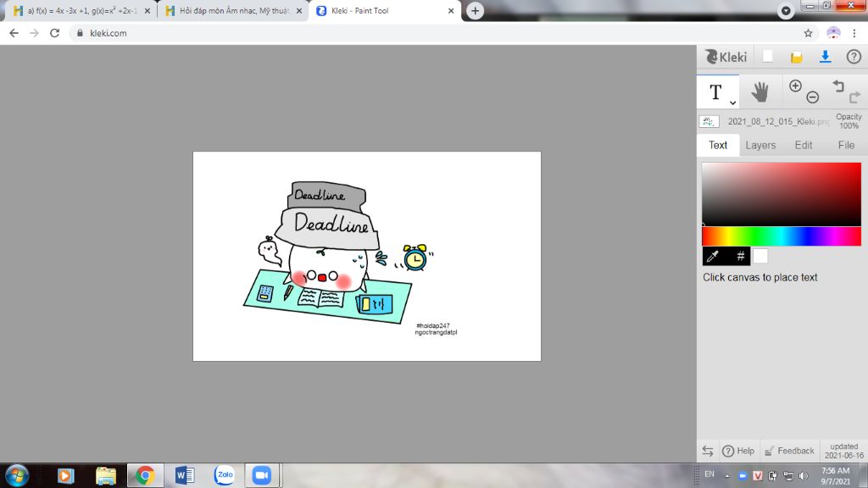Open the Feedback button
868x488 pixels.
789,451
